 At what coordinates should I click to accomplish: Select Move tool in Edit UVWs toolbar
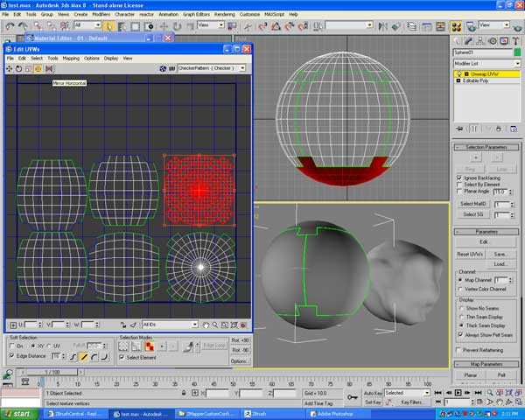click(9, 68)
